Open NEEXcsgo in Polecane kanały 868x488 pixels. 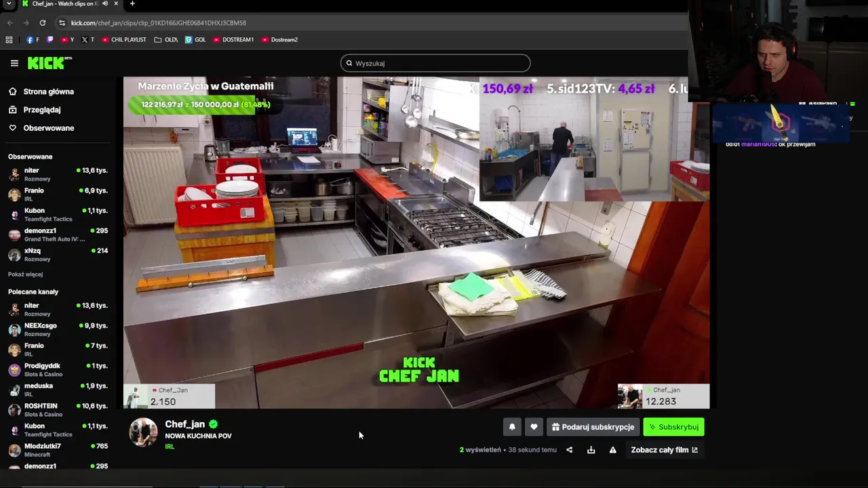click(x=58, y=329)
